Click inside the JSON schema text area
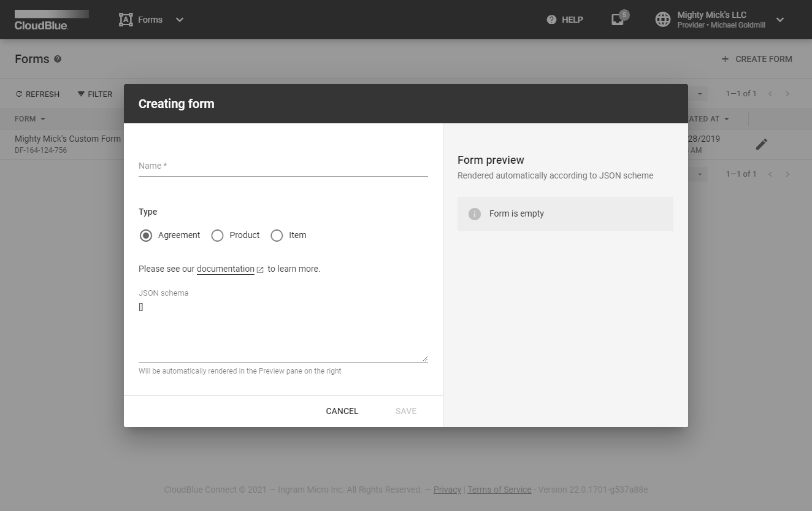The image size is (812, 511). (283, 330)
